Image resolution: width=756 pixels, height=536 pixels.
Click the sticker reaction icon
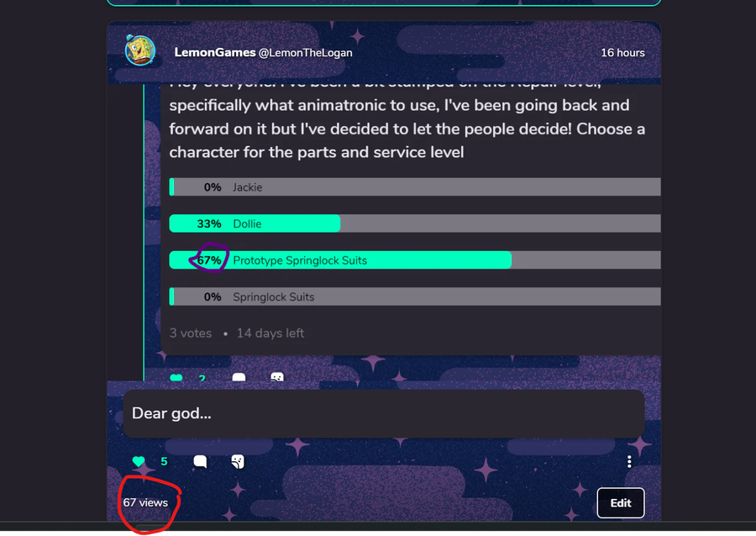(238, 461)
